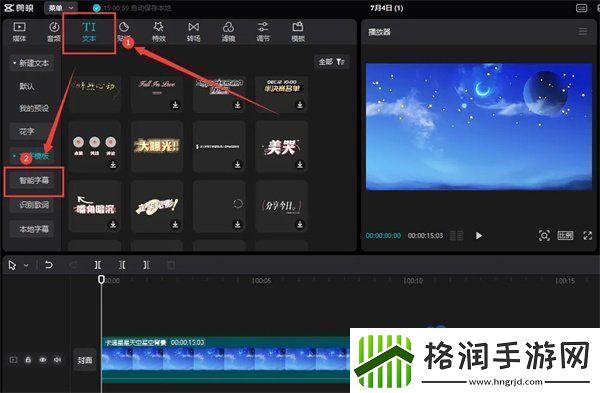Mute the main video track
Viewport: 600px width, 393px height.
[x=57, y=360]
